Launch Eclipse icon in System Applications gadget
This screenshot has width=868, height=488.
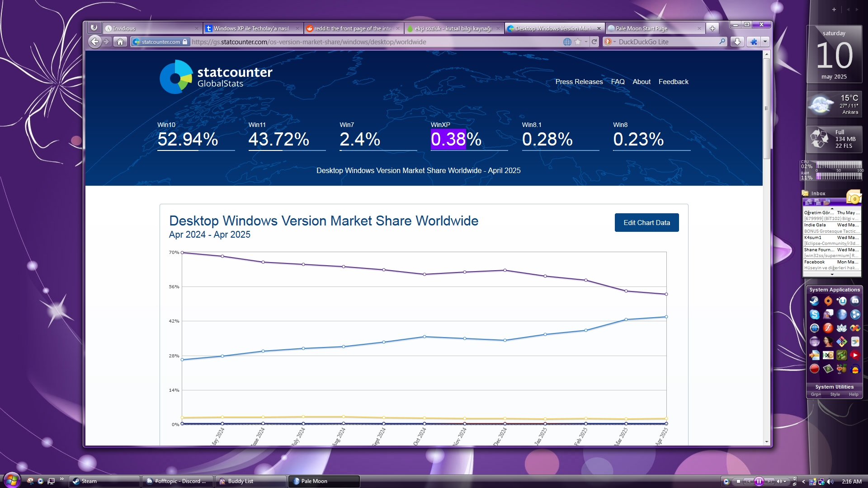814,342
